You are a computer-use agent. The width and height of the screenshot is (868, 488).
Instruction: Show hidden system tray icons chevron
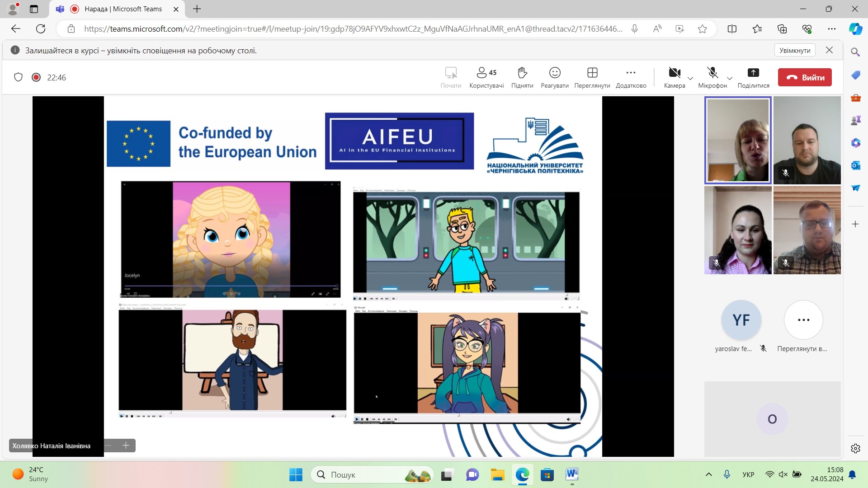(708, 474)
